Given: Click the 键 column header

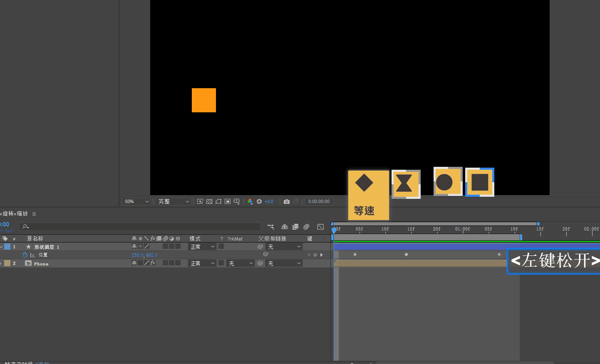Looking at the screenshot, I should click(310, 238).
